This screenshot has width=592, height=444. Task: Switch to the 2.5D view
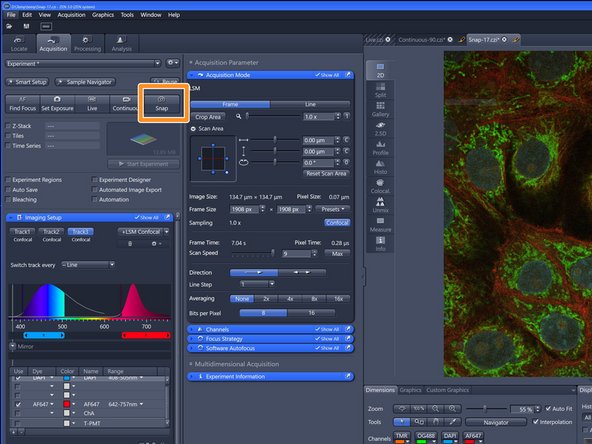point(380,128)
